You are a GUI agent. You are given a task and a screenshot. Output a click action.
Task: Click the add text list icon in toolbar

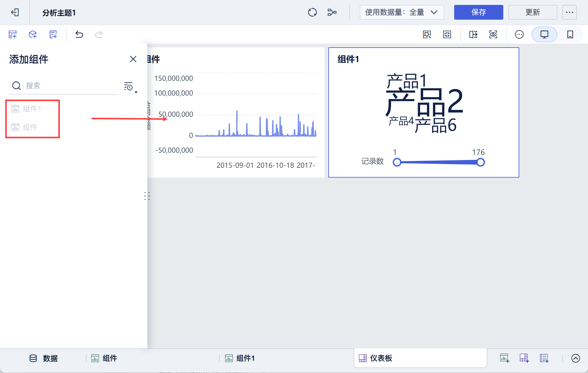53,34
